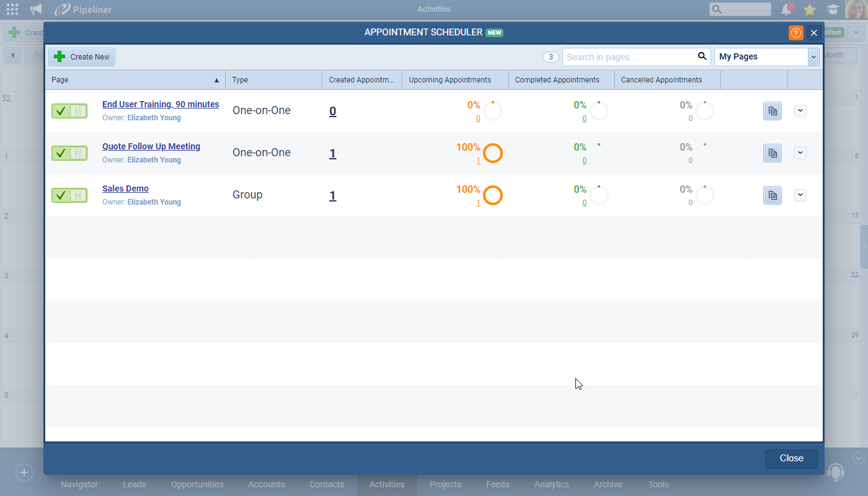Open the My Pages dropdown filter
The width and height of the screenshot is (868, 496).
click(766, 56)
